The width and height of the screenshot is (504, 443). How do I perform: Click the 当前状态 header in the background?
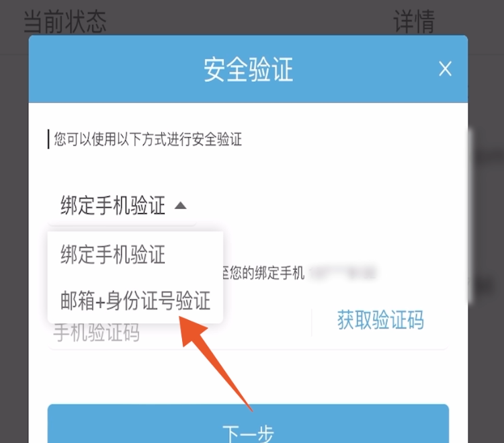click(x=65, y=22)
